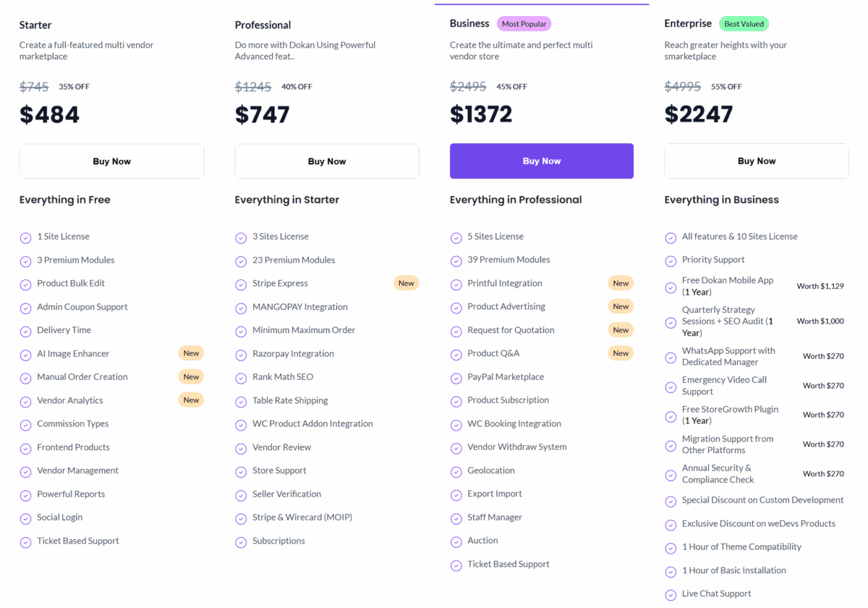Click the check icon beside Social Login

tap(25, 518)
